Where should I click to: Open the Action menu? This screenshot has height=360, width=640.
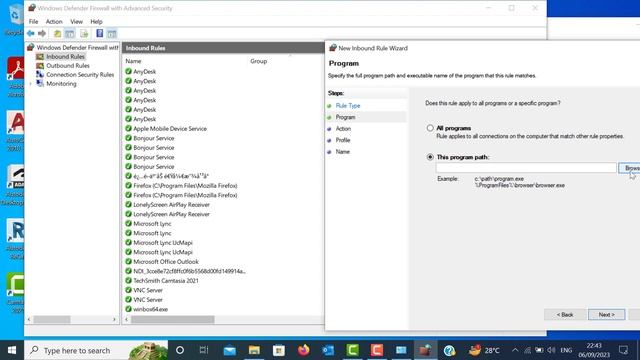pyautogui.click(x=54, y=21)
